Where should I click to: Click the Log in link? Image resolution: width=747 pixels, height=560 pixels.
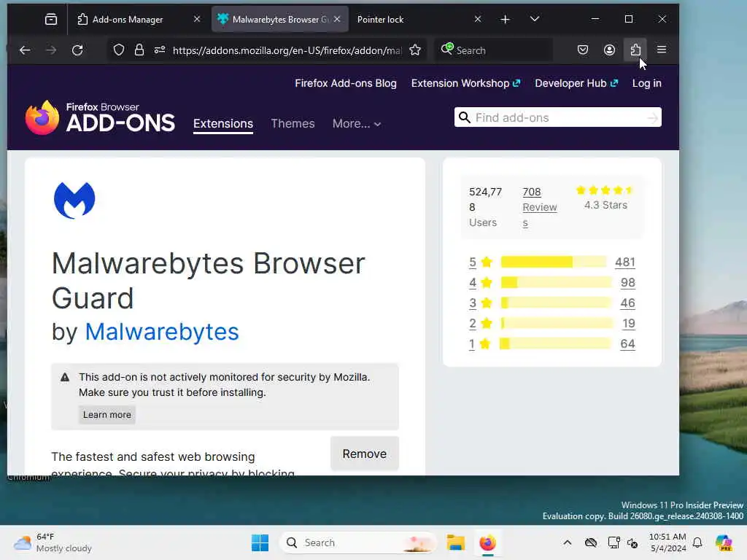pyautogui.click(x=646, y=83)
